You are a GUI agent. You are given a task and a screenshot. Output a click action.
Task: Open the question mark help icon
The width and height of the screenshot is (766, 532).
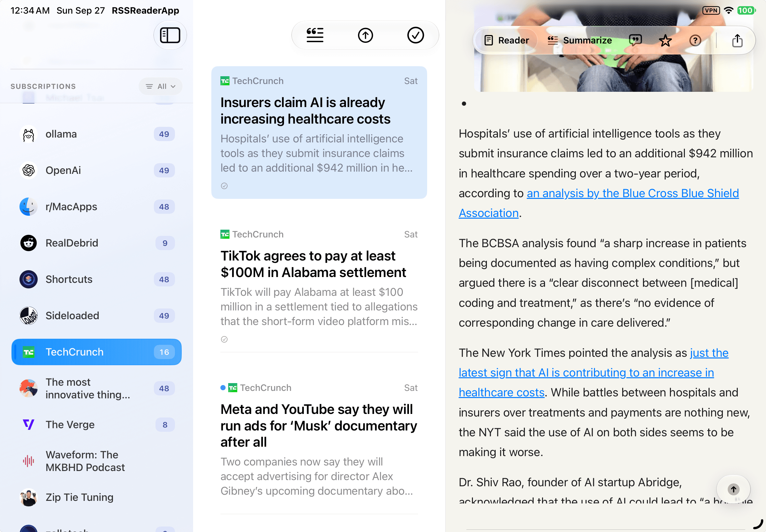tap(695, 40)
